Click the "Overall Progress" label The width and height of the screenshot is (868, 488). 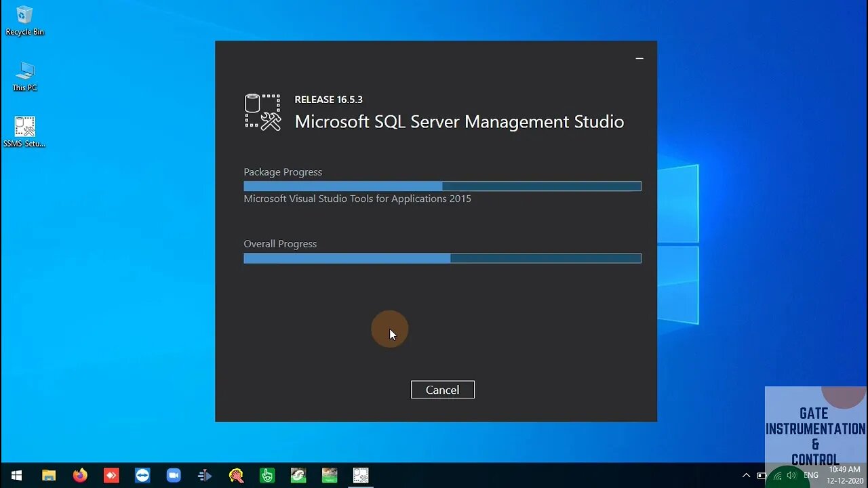[280, 244]
